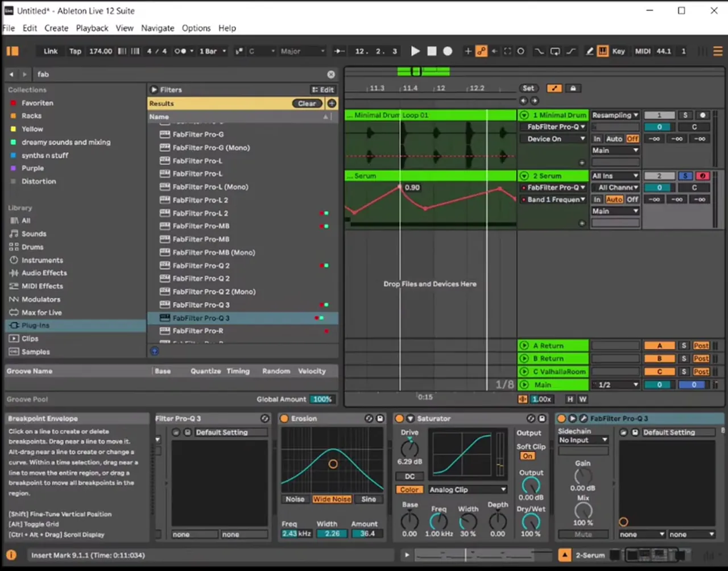Click the Arrangement Record button
The width and height of the screenshot is (728, 571).
pos(448,51)
